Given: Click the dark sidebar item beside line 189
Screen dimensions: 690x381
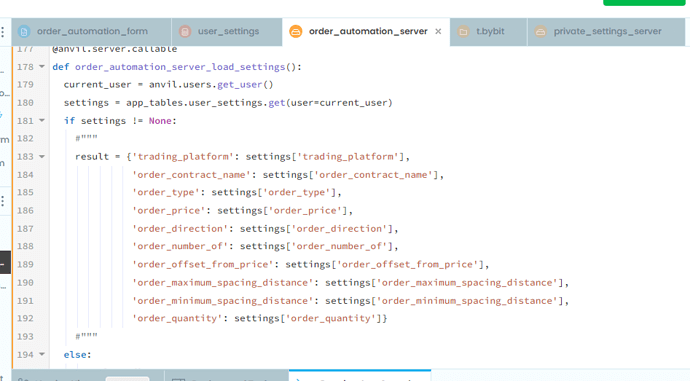Looking at the screenshot, I should coord(5,263).
